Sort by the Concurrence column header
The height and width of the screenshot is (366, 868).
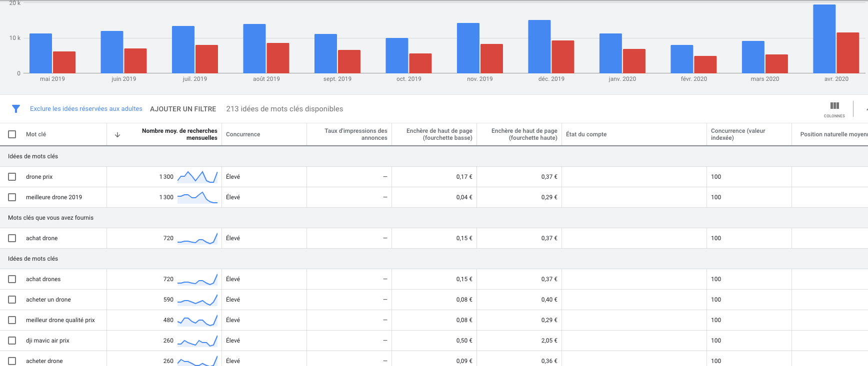click(243, 134)
